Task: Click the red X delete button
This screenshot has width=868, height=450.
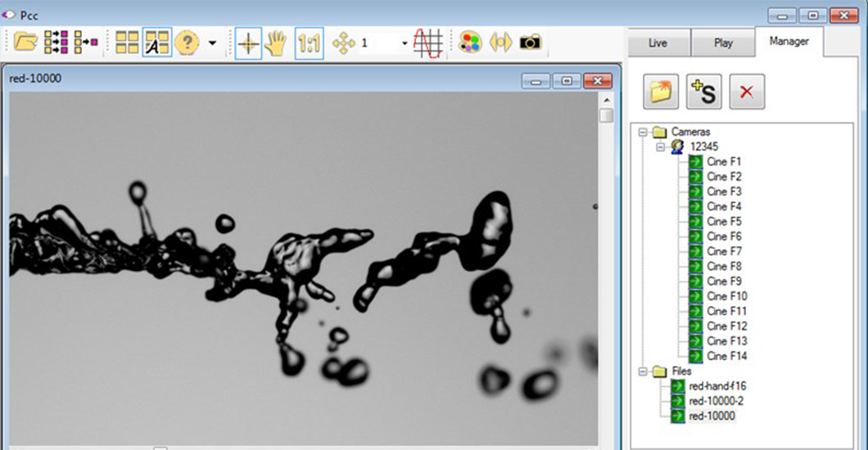Action: point(748,92)
